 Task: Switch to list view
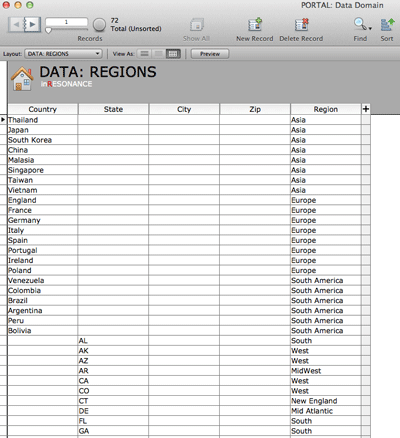coord(159,54)
